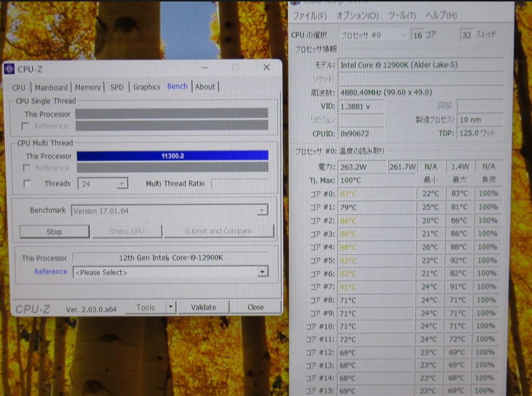Click the power reading 263.2W

[362, 167]
